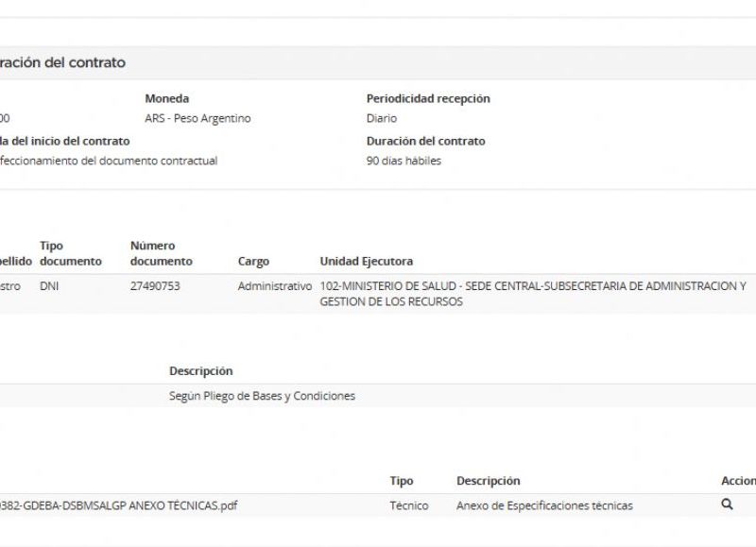The image size is (756, 547).
Task: Click the magnifier icon in the Acciones column
Action: [727, 504]
